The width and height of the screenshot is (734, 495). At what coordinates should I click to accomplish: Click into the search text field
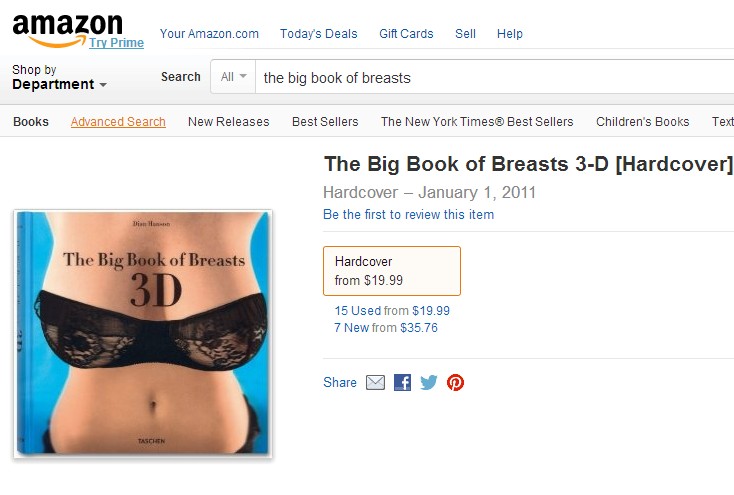[x=495, y=77]
